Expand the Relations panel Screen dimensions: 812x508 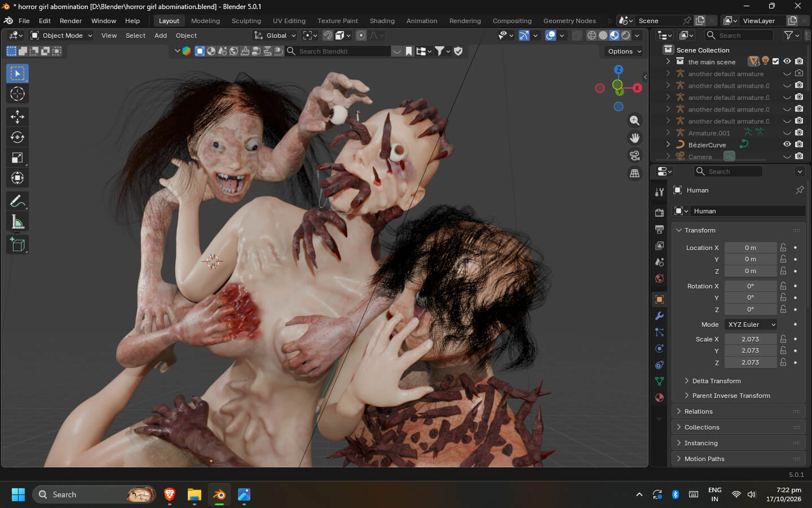pyautogui.click(x=739, y=411)
